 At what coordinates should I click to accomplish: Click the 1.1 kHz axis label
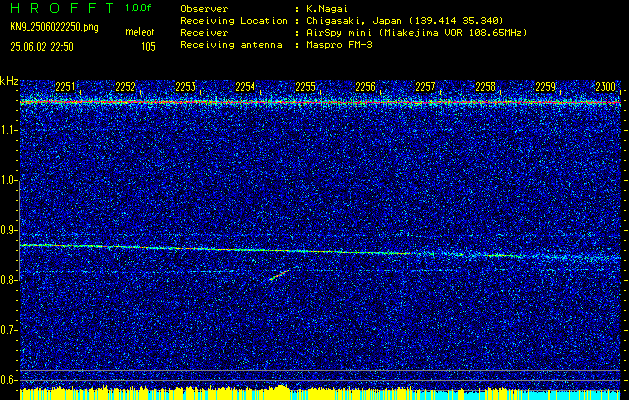[x=9, y=130]
